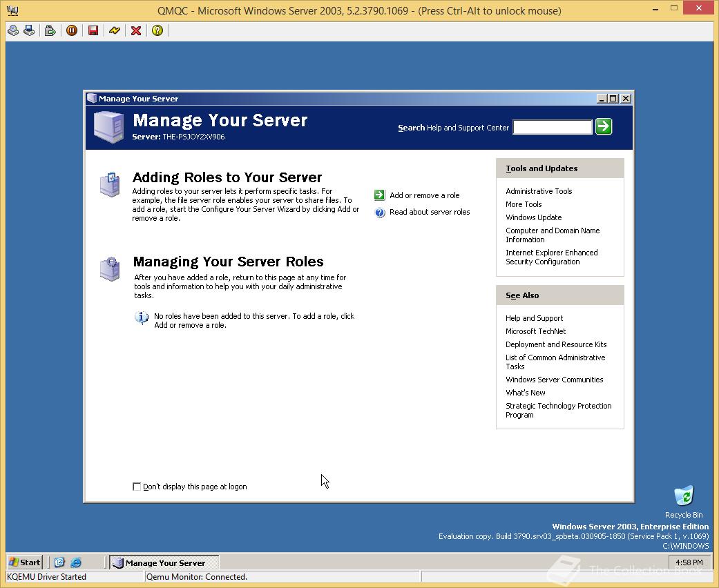The image size is (719, 588).
Task: Pause the virtual machine with the orange button
Action: 72,30
